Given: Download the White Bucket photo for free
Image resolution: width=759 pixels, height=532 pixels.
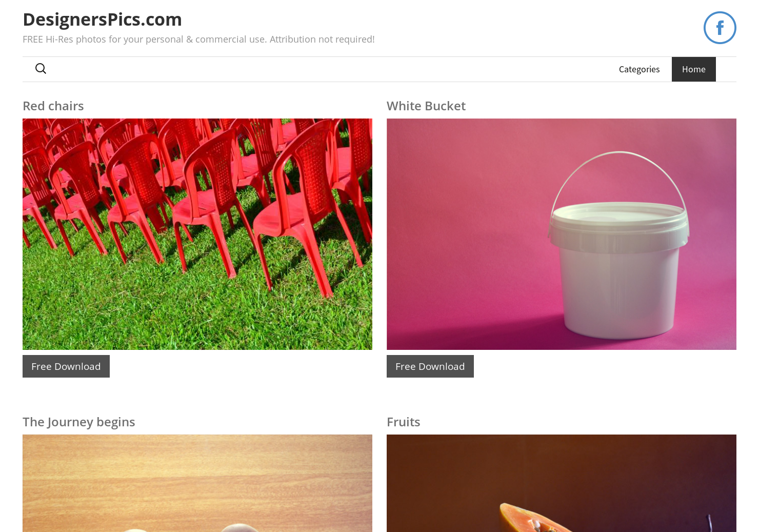Looking at the screenshot, I should [x=430, y=366].
